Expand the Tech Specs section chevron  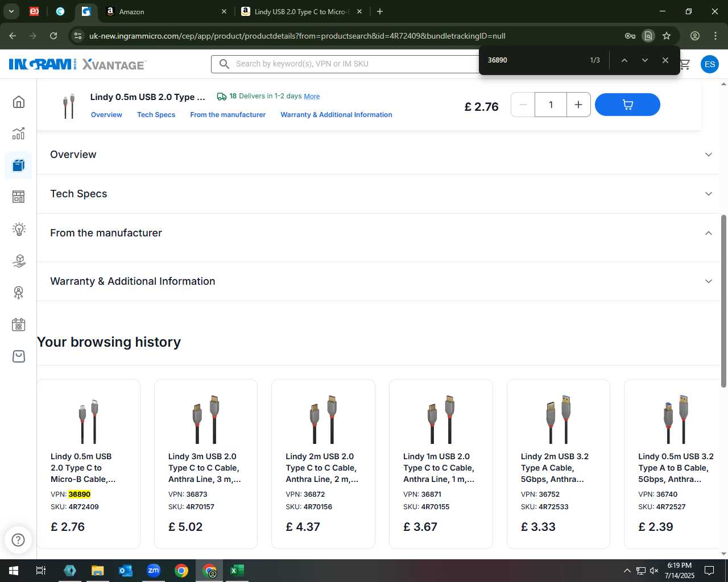(x=709, y=194)
